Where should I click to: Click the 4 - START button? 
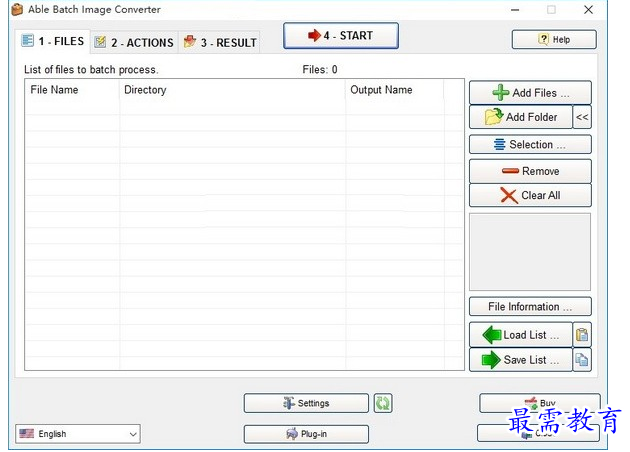341,36
